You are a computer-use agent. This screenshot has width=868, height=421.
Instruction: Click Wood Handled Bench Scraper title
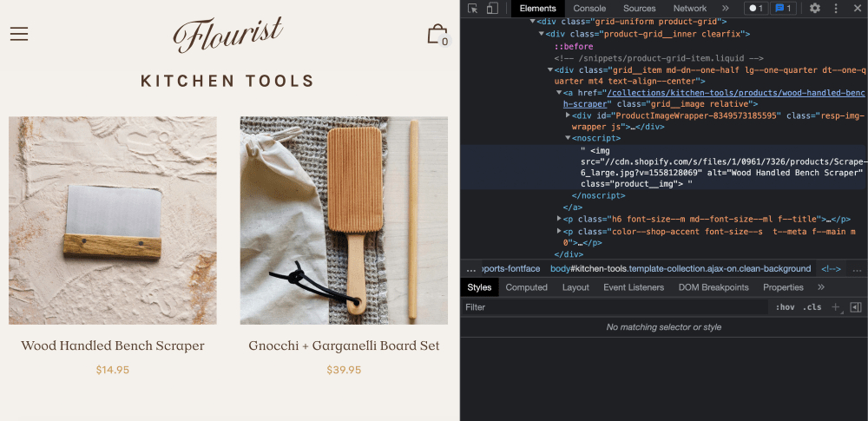pyautogui.click(x=113, y=345)
